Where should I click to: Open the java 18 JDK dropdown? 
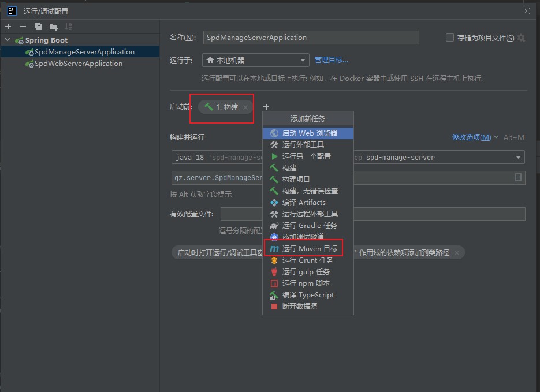tap(217, 157)
